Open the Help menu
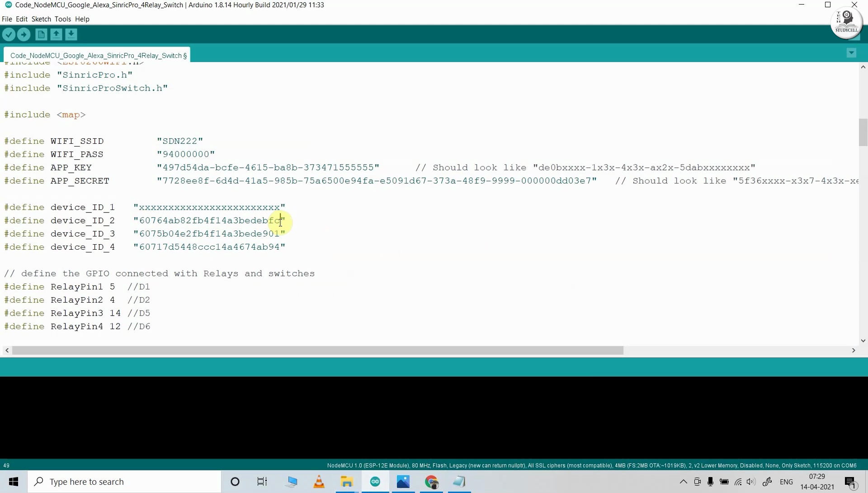Image resolution: width=868 pixels, height=493 pixels. 82,19
